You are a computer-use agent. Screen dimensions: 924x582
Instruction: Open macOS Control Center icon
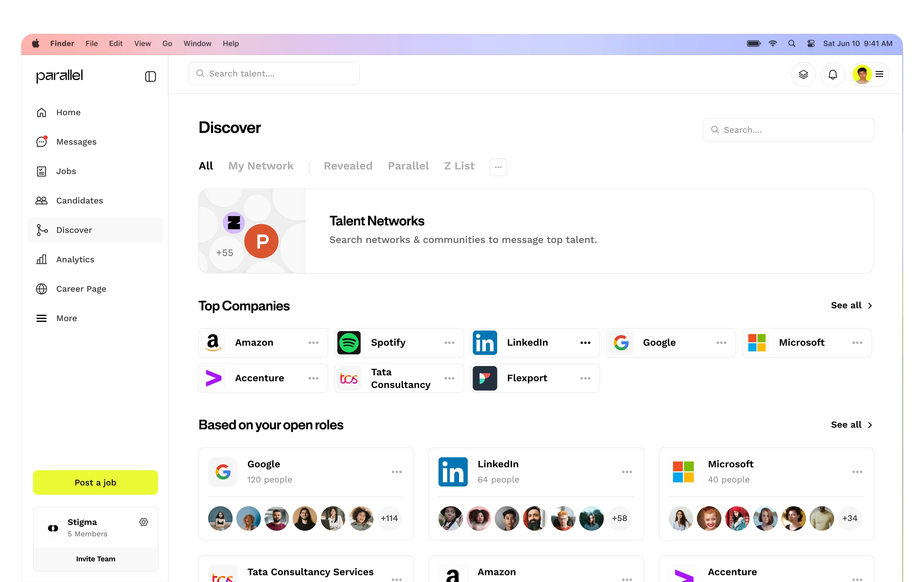point(811,44)
